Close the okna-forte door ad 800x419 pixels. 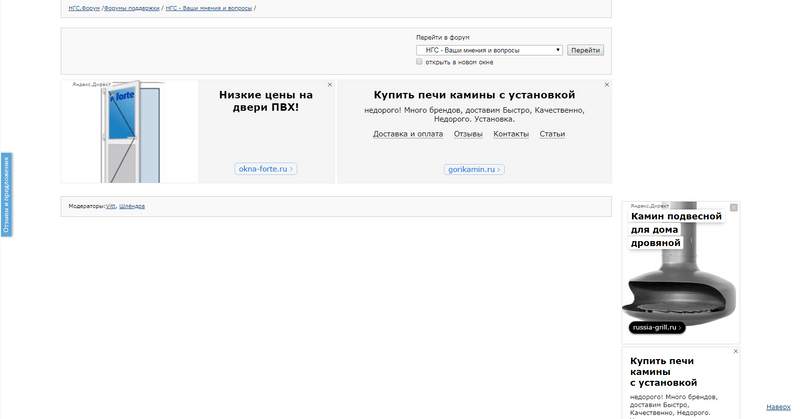[330, 85]
